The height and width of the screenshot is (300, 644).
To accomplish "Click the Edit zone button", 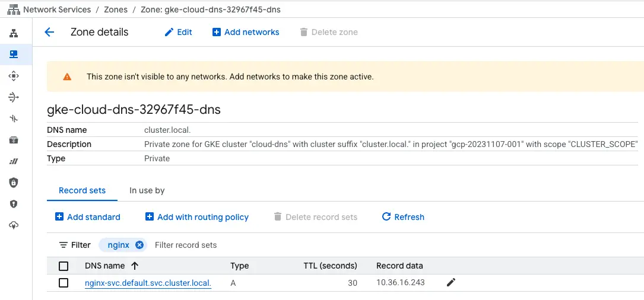I will pos(178,32).
